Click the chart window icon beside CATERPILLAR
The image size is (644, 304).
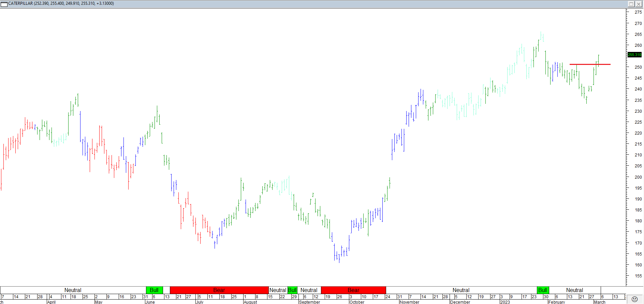(x=4, y=4)
